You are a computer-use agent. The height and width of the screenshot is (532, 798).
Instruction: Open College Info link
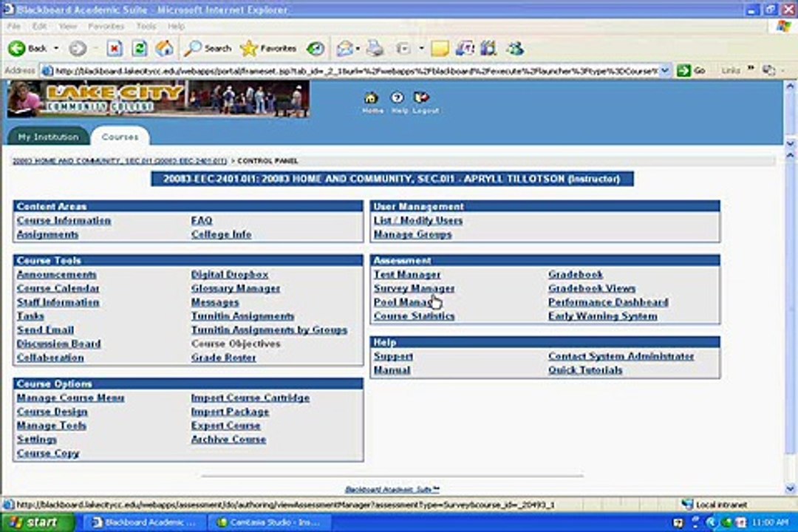221,234
